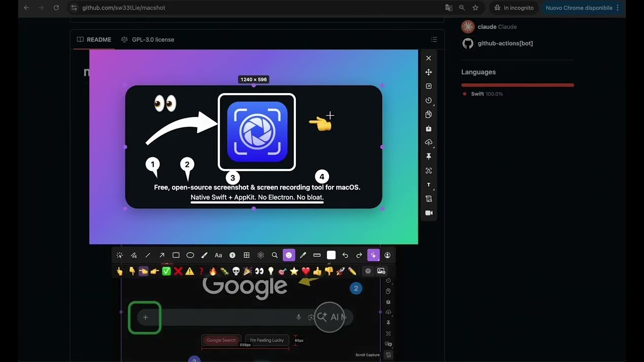Pin the screenshot with the pin icon
The width and height of the screenshot is (644, 362).
(429, 156)
